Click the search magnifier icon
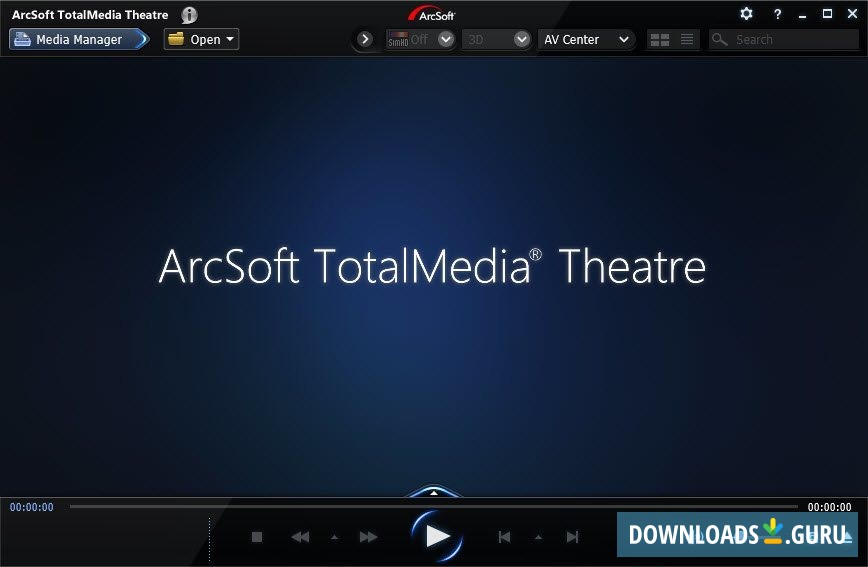The image size is (868, 567). [x=720, y=39]
